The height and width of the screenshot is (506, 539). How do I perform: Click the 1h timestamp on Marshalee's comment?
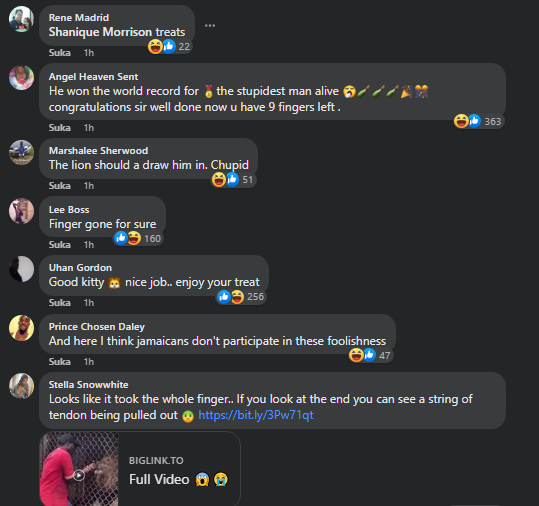89,186
